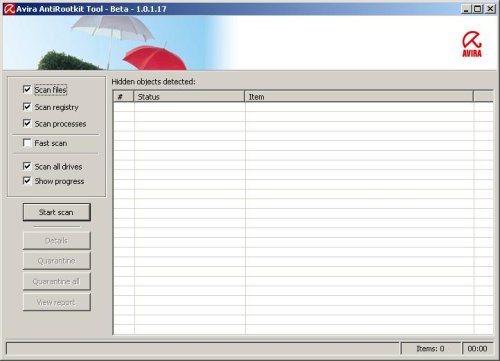Disable the Scan processes option
Viewport: 500px width, 361px height.
pos(27,123)
